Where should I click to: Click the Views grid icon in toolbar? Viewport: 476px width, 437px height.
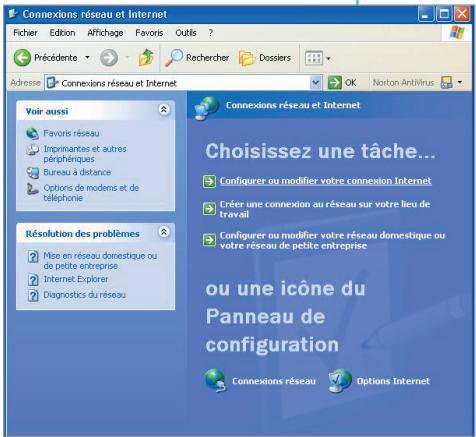314,58
